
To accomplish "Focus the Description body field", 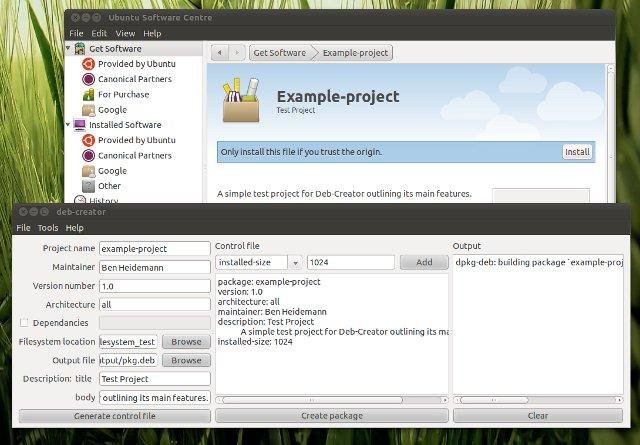I will tap(155, 397).
